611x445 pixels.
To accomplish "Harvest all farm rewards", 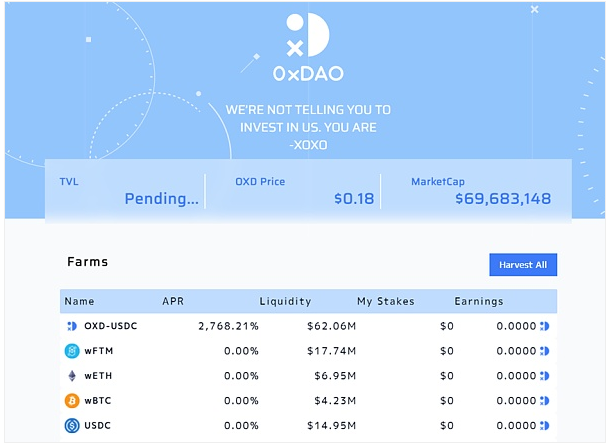I will click(x=523, y=265).
